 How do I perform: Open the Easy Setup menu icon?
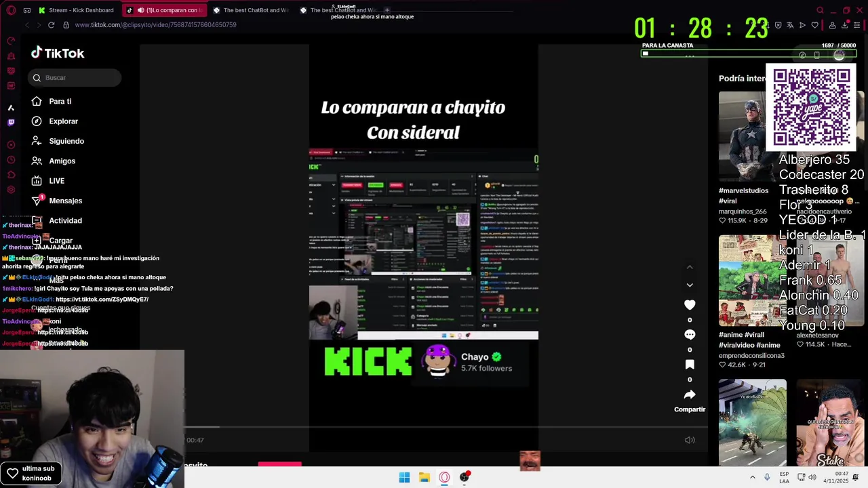point(856,25)
